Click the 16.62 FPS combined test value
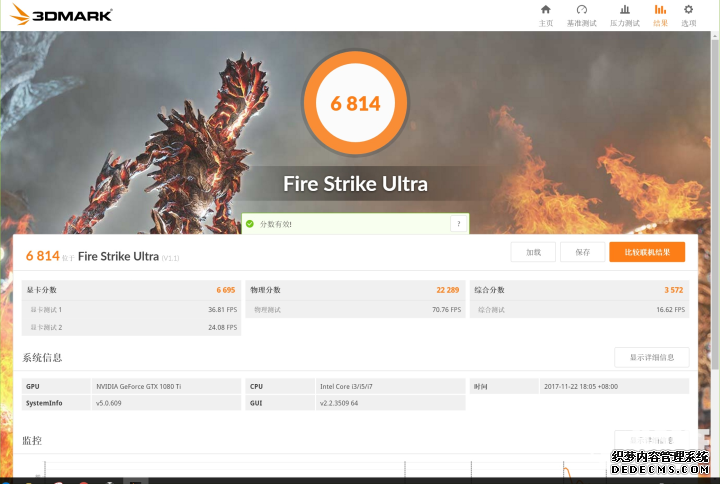Viewport: 720px width, 484px height. (x=670, y=310)
